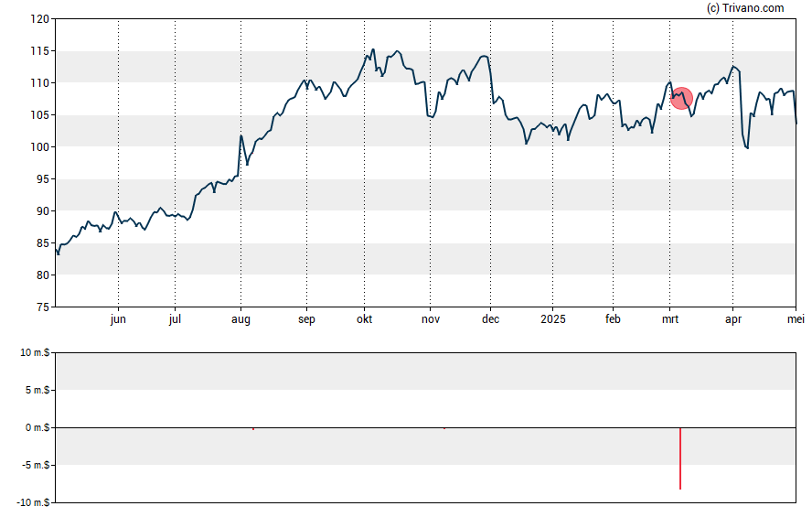Click the red circle marker on the price line
Image resolution: width=812 pixels, height=517 pixels.
click(x=681, y=99)
